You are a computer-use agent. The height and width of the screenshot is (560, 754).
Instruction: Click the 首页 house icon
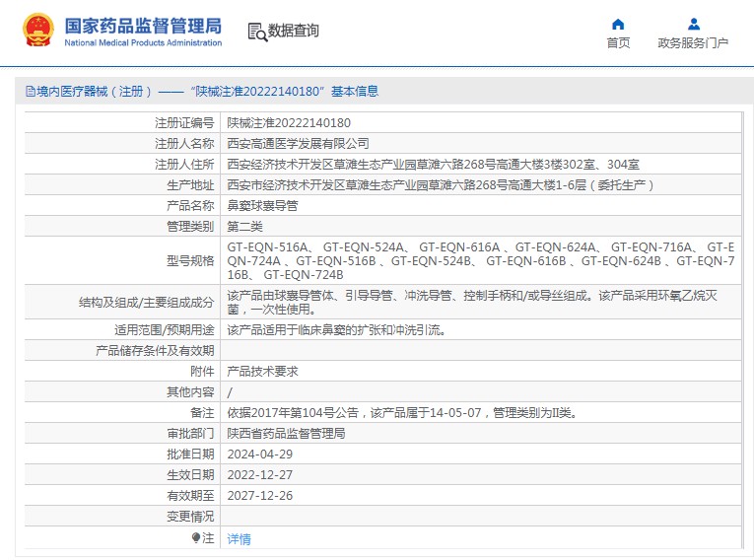[618, 25]
